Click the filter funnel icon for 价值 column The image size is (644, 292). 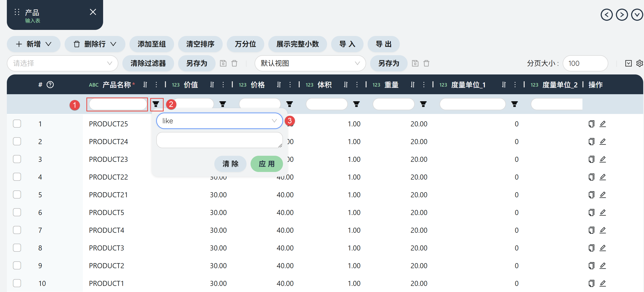click(x=222, y=104)
